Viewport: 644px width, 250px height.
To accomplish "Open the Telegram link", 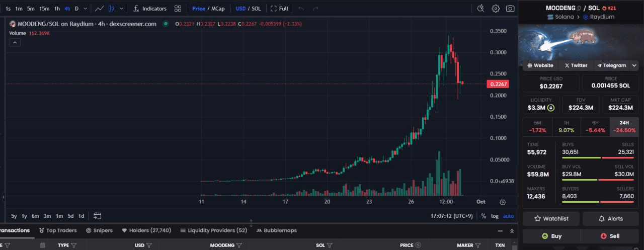I will (x=611, y=65).
